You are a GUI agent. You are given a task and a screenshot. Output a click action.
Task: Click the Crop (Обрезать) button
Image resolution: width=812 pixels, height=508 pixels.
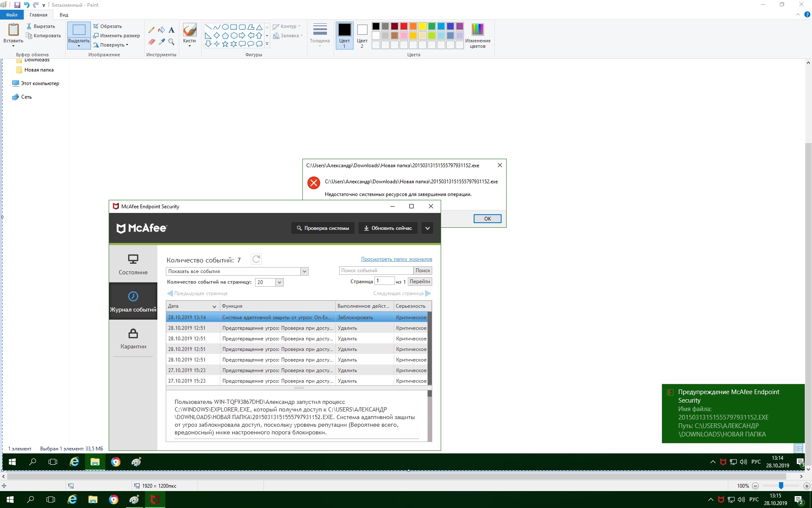[x=107, y=26]
